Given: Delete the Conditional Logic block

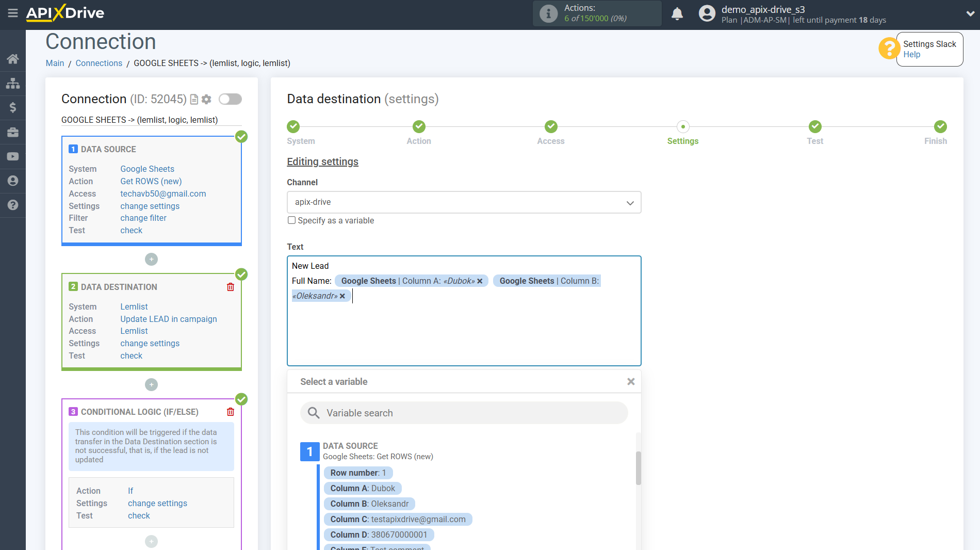Looking at the screenshot, I should tap(231, 412).
